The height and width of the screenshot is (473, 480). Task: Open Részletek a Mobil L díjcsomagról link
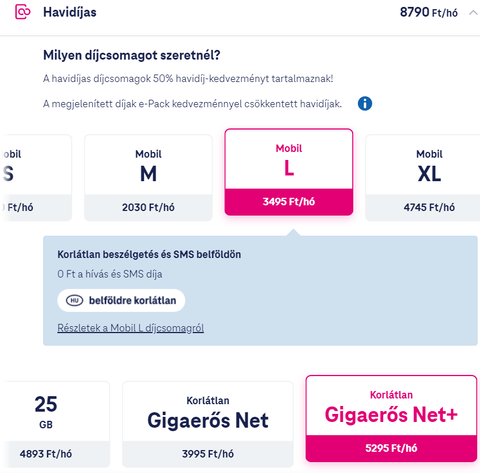tap(130, 328)
